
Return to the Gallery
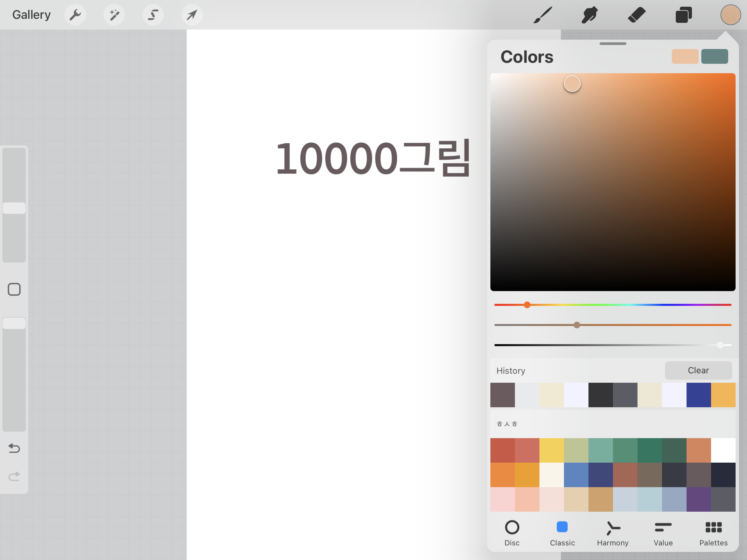click(32, 15)
